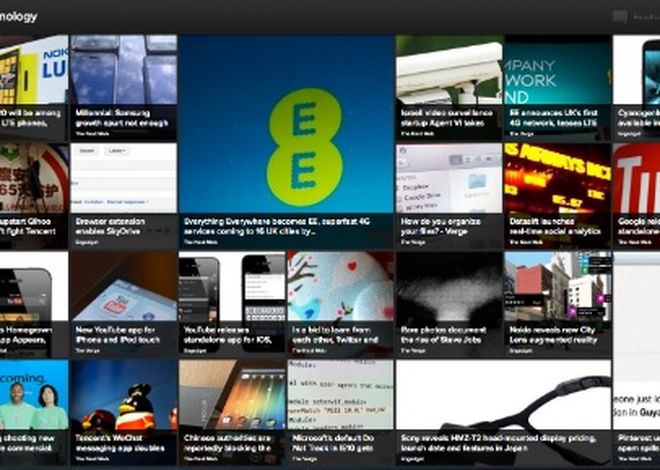Open the Google releases standalone tile with YouTube logo
Screen dimensions: 660x470
click(x=636, y=196)
